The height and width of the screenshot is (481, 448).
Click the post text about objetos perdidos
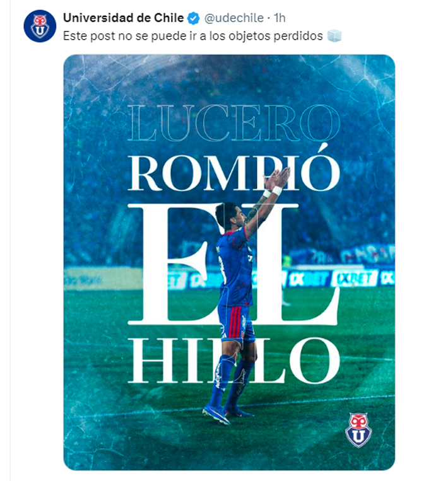click(x=193, y=36)
